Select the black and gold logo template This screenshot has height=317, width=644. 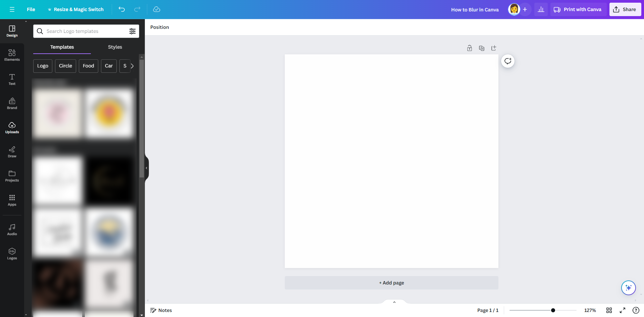pos(109,181)
